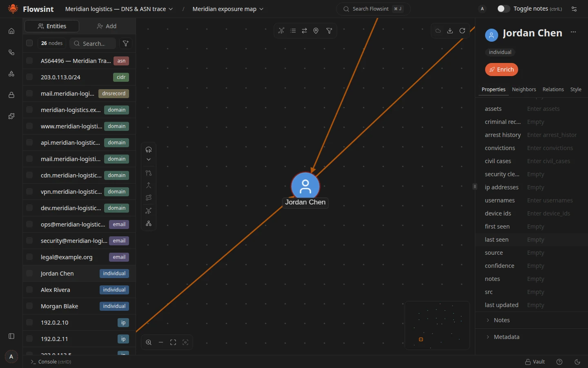Apply the hierarchy tree layout icon
This screenshot has width=588, height=368.
(149, 224)
